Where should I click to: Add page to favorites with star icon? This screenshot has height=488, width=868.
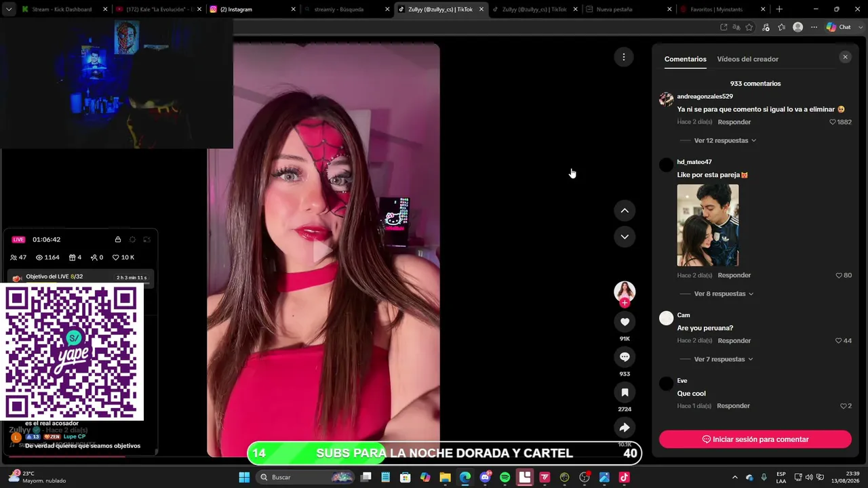click(749, 27)
